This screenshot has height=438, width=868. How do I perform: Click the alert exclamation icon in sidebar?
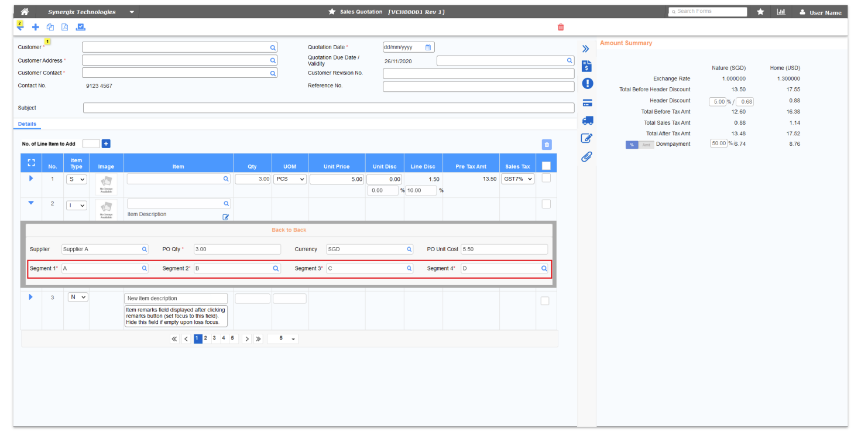587,83
